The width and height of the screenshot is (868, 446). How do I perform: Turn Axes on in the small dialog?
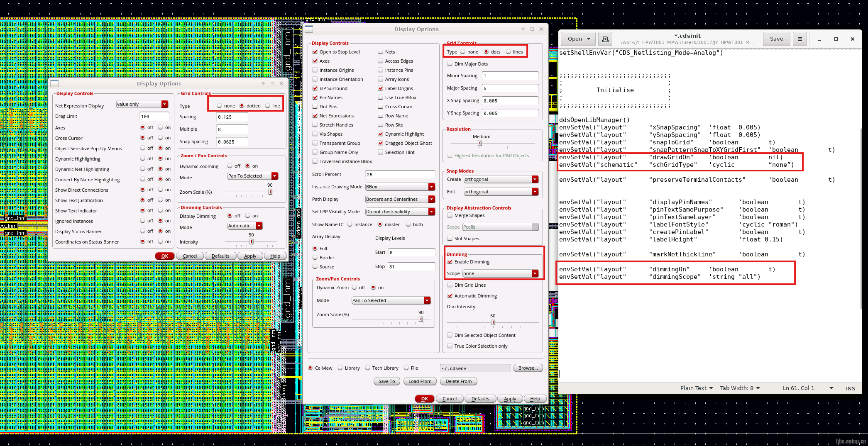pyautogui.click(x=160, y=127)
